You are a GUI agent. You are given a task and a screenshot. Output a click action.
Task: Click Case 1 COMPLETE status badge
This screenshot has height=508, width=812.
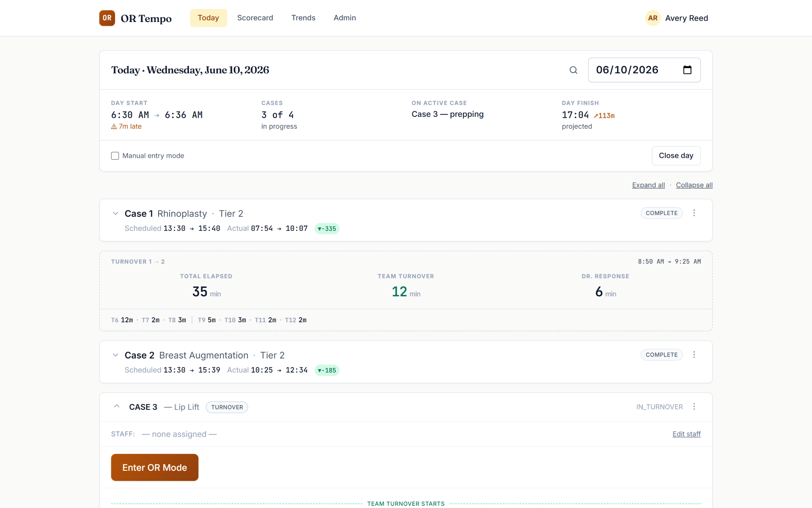pos(661,213)
